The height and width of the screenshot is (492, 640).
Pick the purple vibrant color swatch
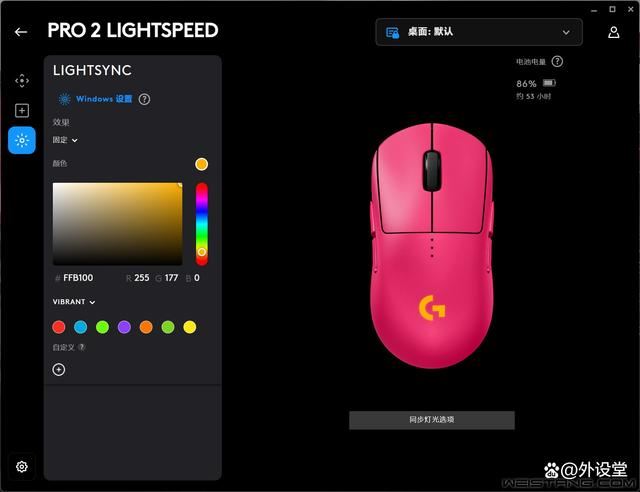[124, 327]
